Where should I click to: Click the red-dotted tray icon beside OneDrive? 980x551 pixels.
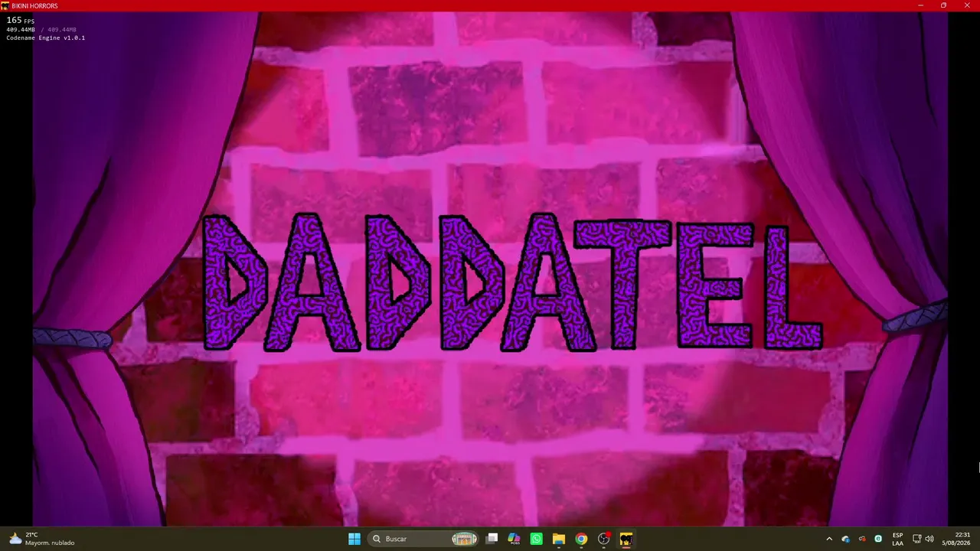[x=862, y=539]
